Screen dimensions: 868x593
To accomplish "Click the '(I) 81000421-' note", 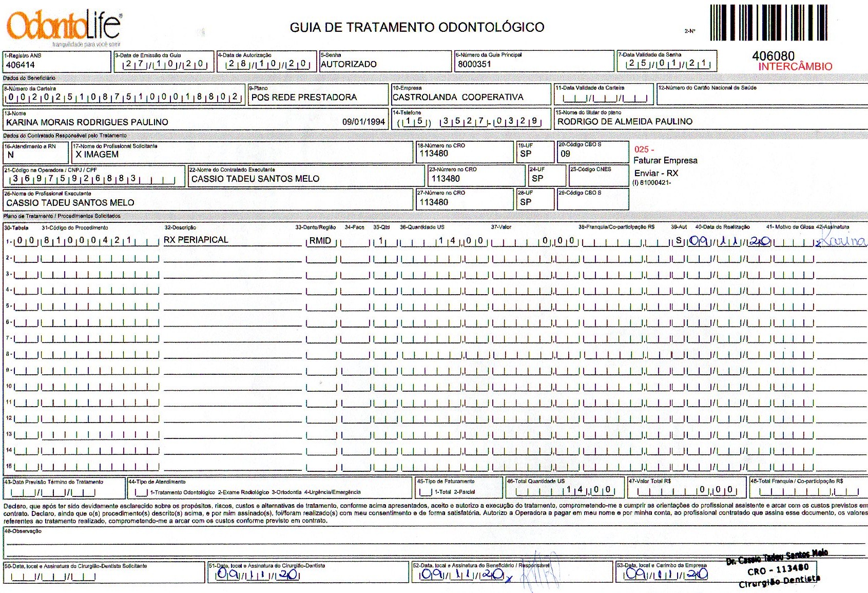I will coord(652,183).
